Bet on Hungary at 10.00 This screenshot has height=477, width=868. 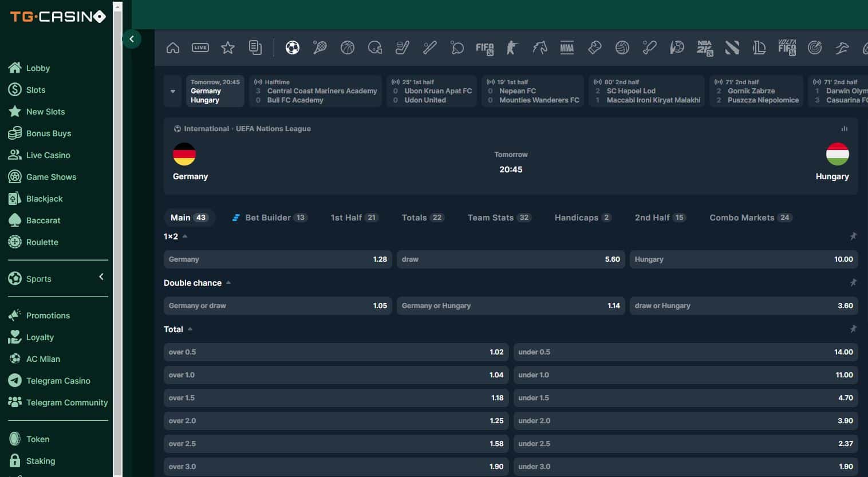coord(744,259)
